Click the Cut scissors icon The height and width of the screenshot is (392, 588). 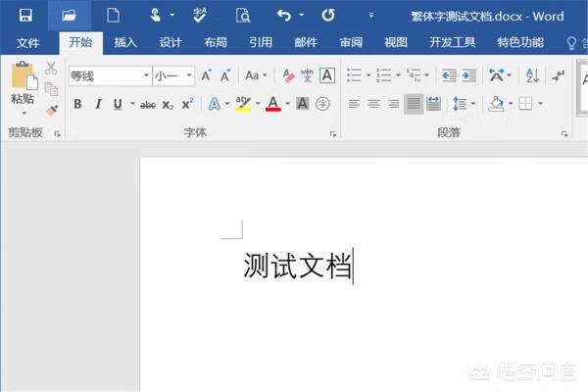point(51,68)
